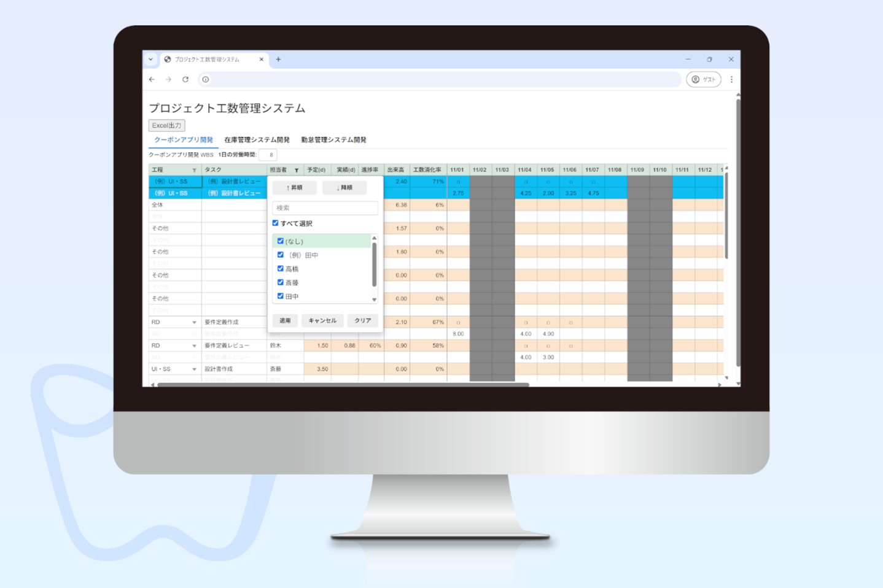The image size is (883, 588).
Task: Expand the RD 要件定義作成 process dropdown
Action: (195, 322)
